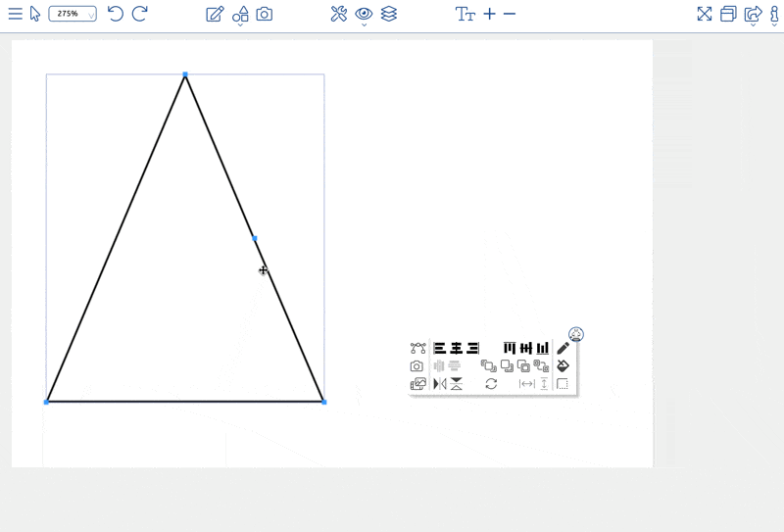Click the camera icon in the floating panel

[416, 366]
